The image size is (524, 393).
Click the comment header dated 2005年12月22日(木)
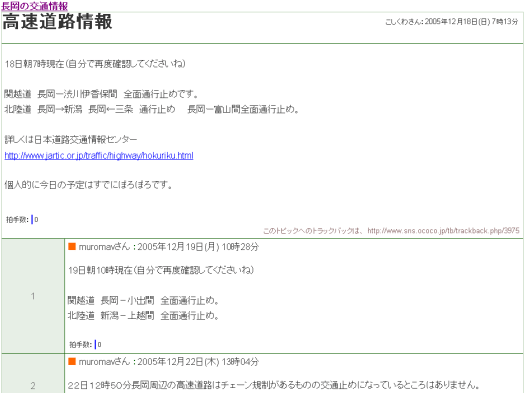tap(168, 362)
